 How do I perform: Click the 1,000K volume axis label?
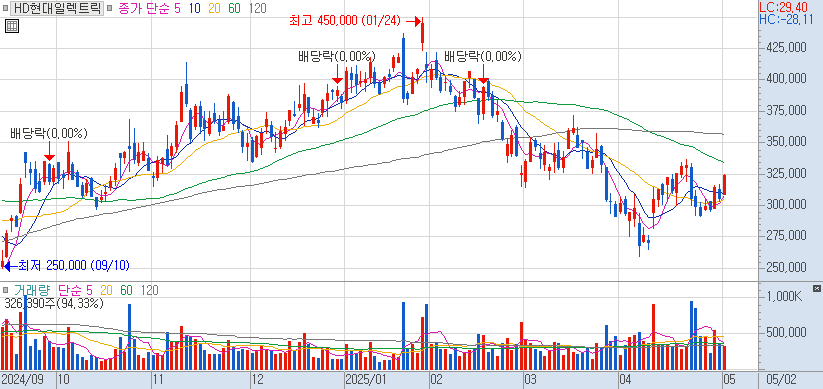pyautogui.click(x=784, y=297)
